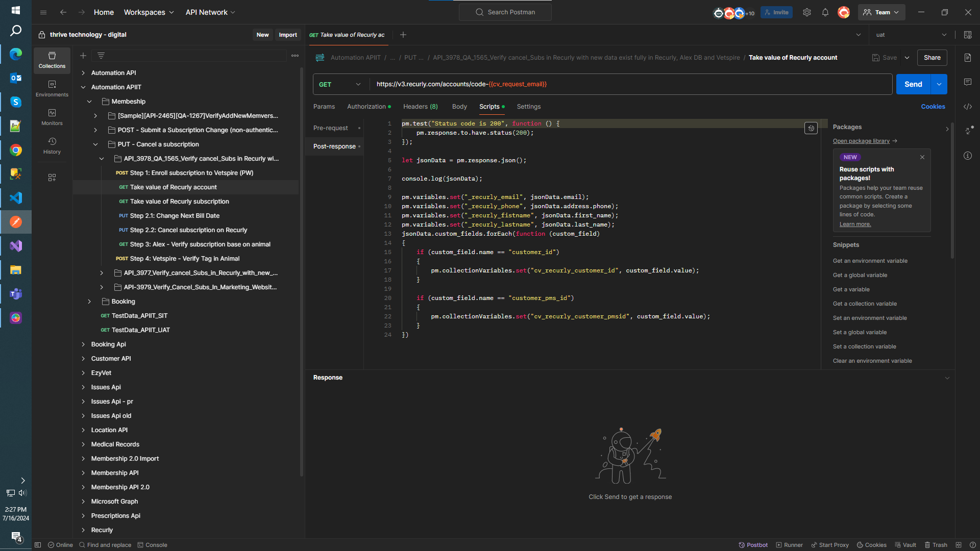The width and height of the screenshot is (980, 551).
Task: Open the Environments sidebar panel
Action: (52, 88)
